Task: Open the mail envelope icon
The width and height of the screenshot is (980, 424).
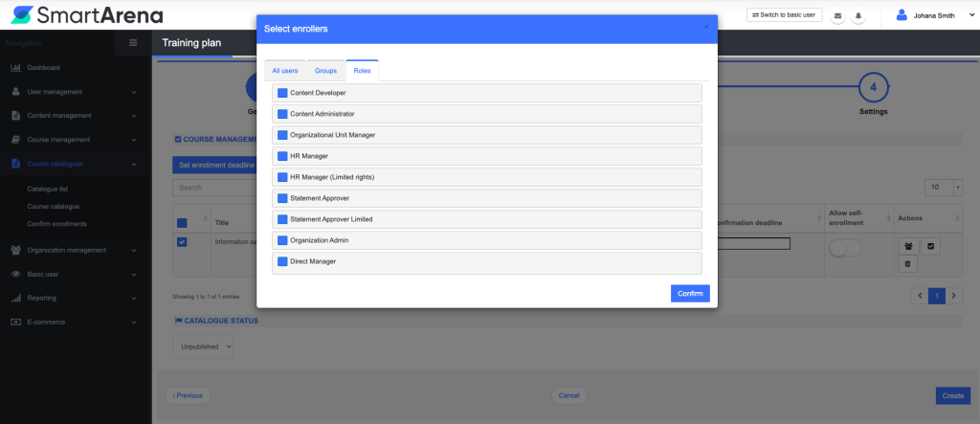Action: [837, 15]
